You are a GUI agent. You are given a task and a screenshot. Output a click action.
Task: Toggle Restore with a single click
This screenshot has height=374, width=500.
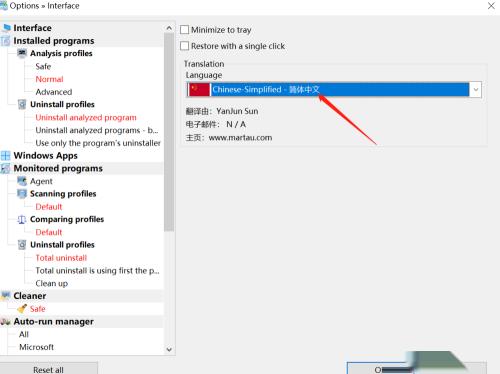tap(184, 46)
